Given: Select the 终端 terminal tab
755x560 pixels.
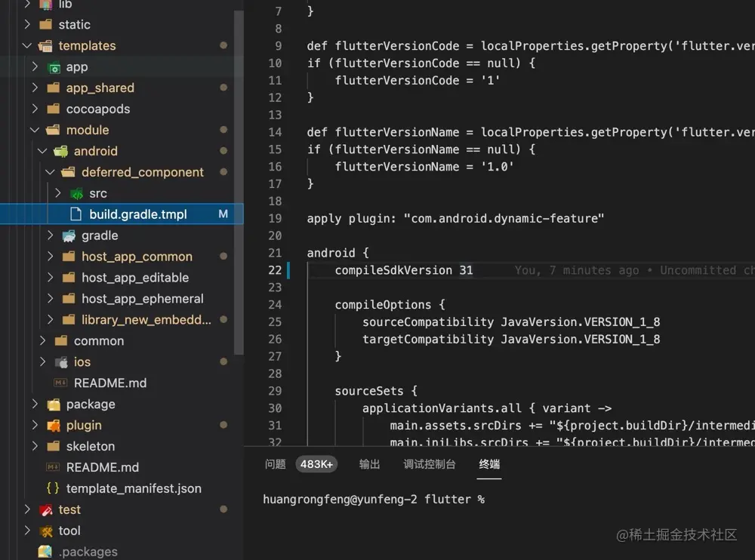Looking at the screenshot, I should 489,464.
